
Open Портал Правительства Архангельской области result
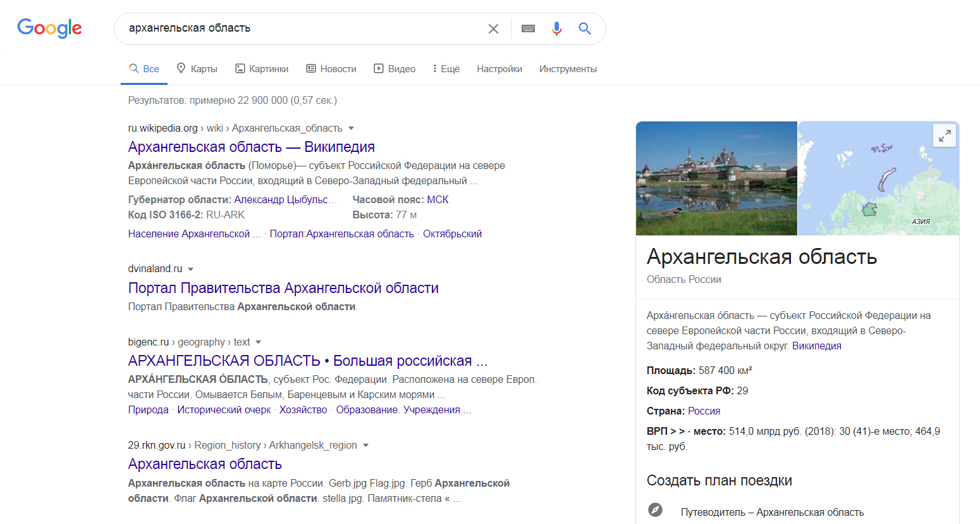tap(283, 288)
